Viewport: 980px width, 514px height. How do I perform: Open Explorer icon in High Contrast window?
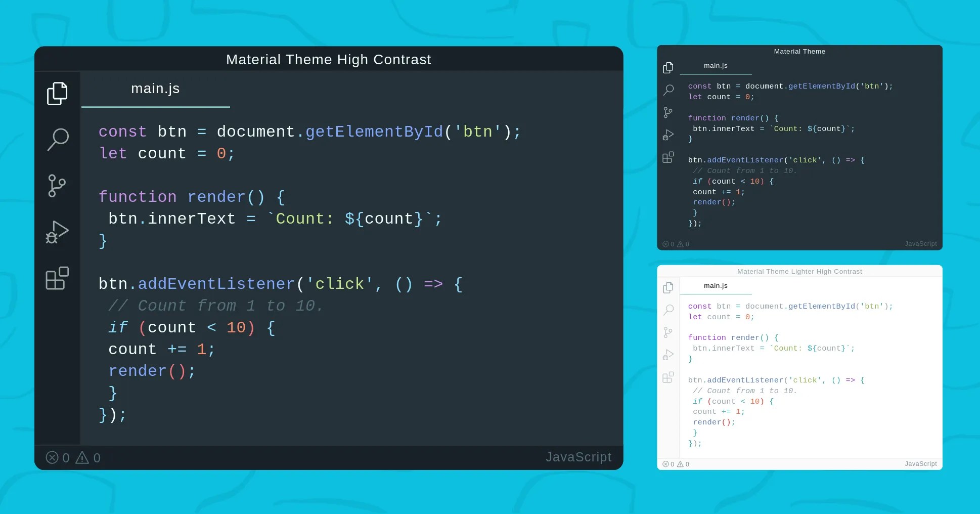[x=57, y=94]
